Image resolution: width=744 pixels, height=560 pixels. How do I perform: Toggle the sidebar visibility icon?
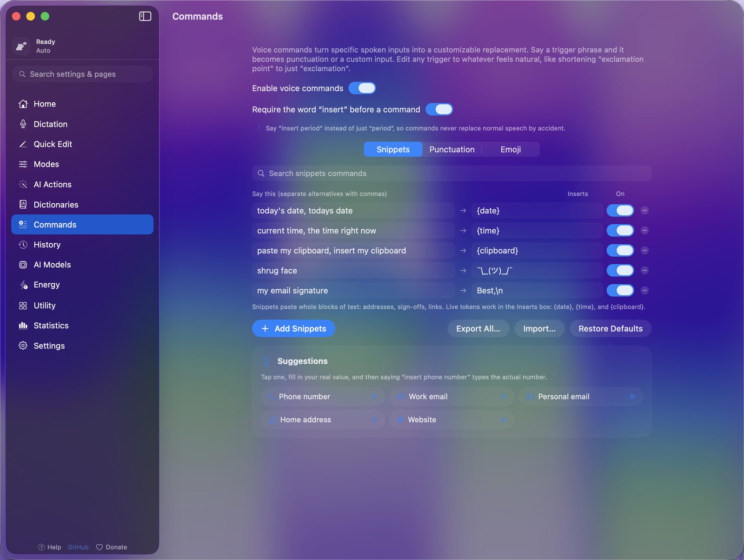[145, 16]
